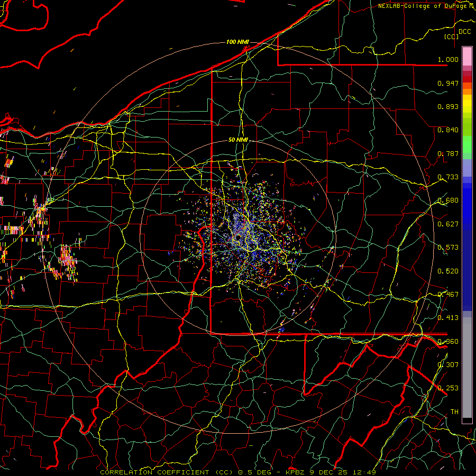The image size is (476, 476).
Task: Pick the lavender segment of the color bar
Action: tap(467, 168)
